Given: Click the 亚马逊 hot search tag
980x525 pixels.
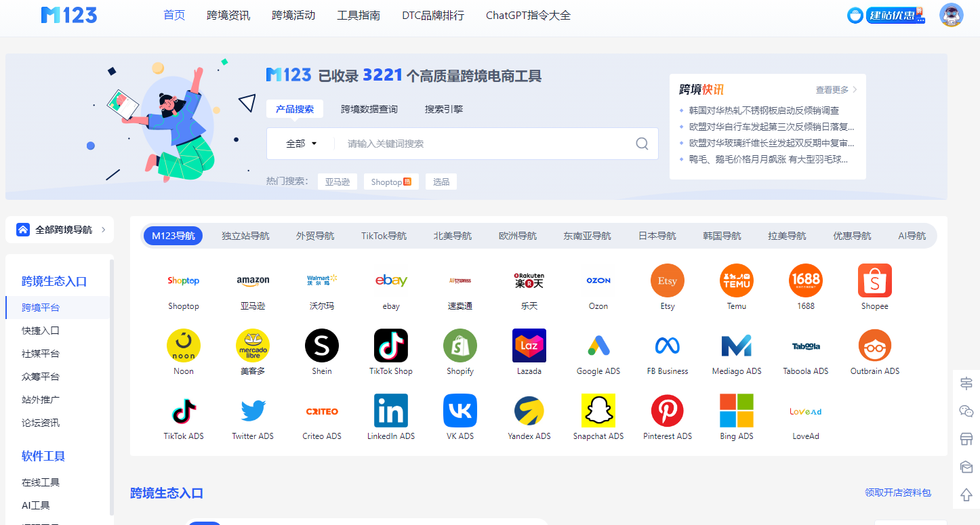Looking at the screenshot, I should pos(338,182).
